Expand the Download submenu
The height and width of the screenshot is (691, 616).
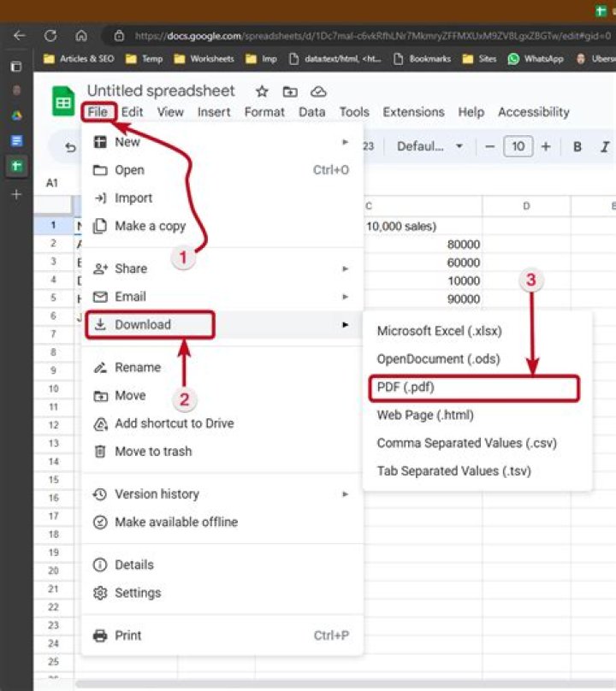coord(222,325)
